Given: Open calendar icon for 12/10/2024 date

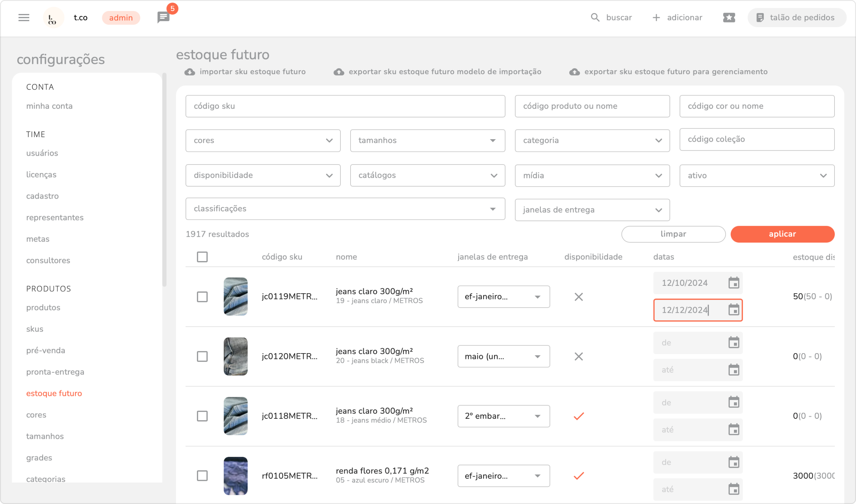Looking at the screenshot, I should pyautogui.click(x=734, y=283).
